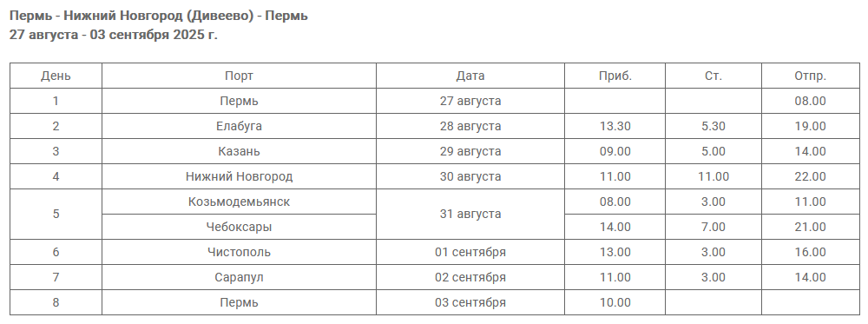Screen dimensions: 868x324
Task: Select the Чистополь port cell
Action: (x=240, y=252)
